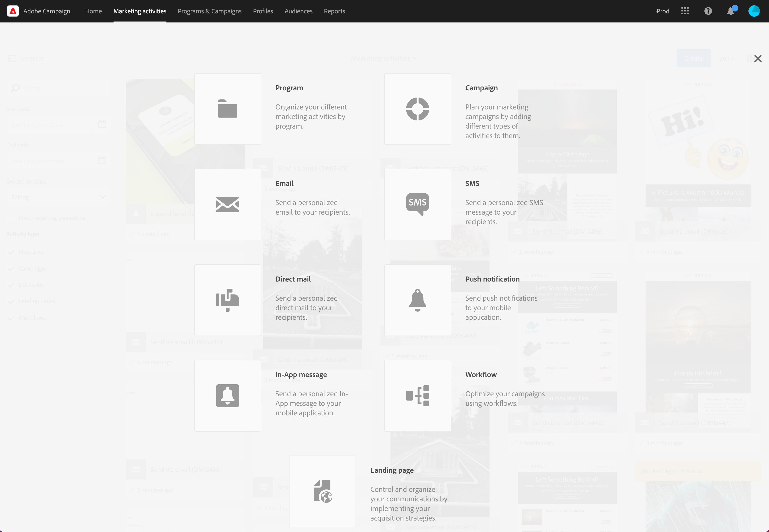Screen dimensions: 769x532
Task: Open the Audiences tab
Action: tap(298, 11)
